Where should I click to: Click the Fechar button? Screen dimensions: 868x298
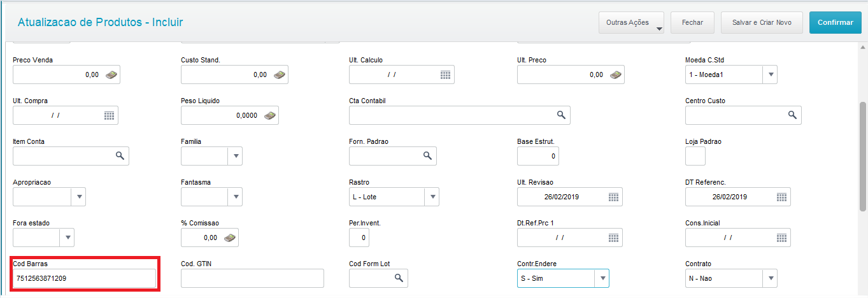692,22
